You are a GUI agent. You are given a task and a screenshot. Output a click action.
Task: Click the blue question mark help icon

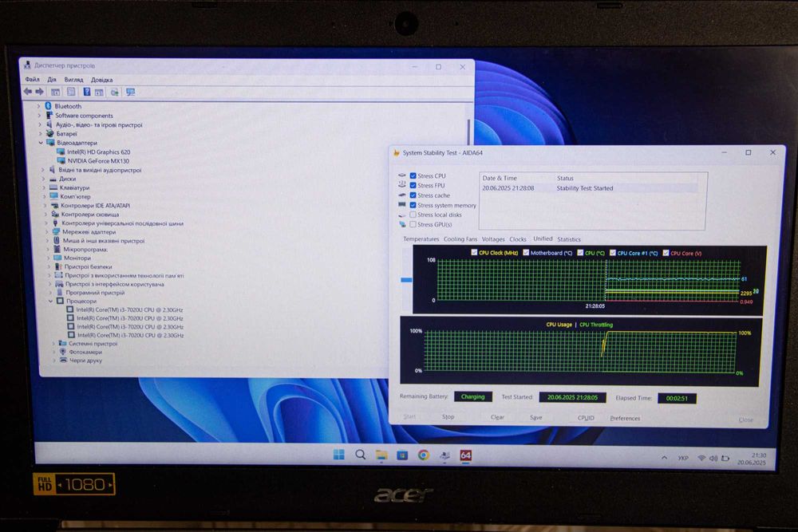tap(86, 92)
